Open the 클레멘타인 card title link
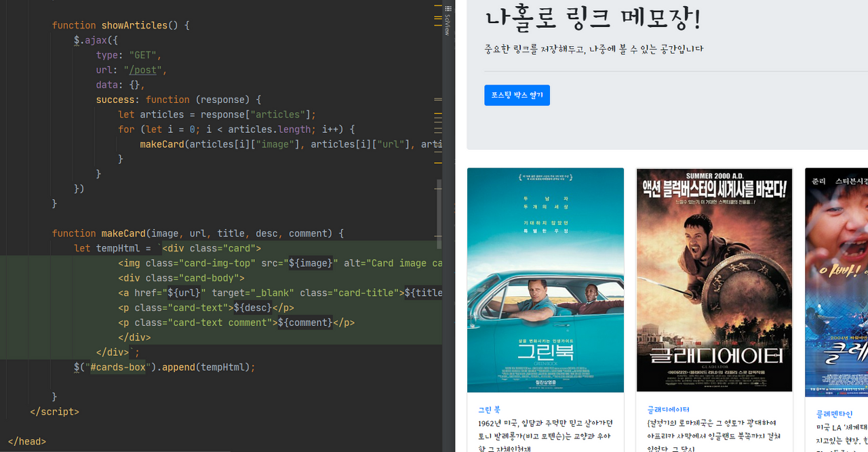Screen dimensions: 868x452 [834, 413]
